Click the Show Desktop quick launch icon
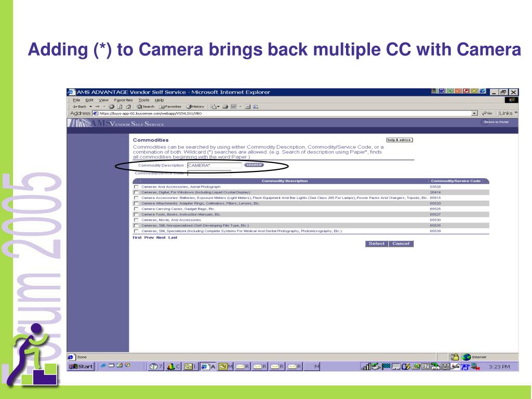 pos(111,365)
